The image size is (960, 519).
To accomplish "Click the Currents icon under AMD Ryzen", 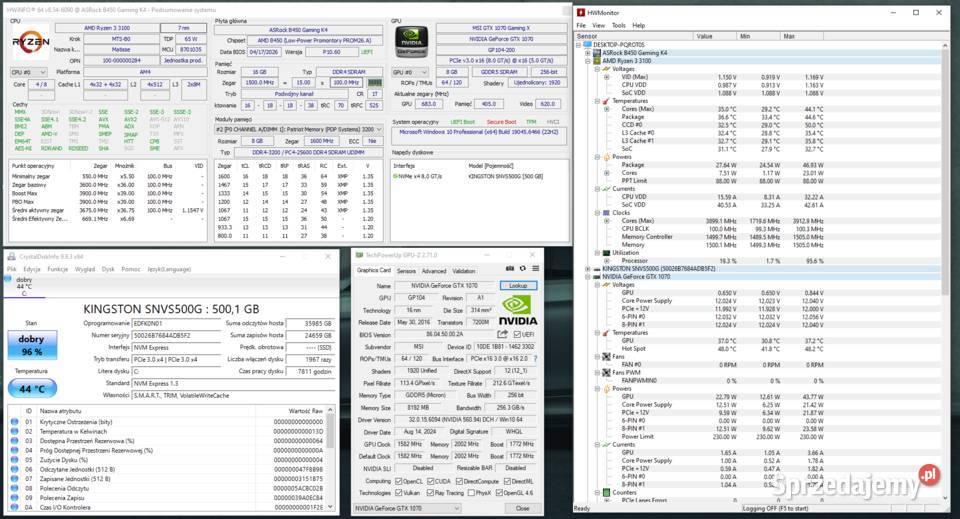I will point(606,189).
